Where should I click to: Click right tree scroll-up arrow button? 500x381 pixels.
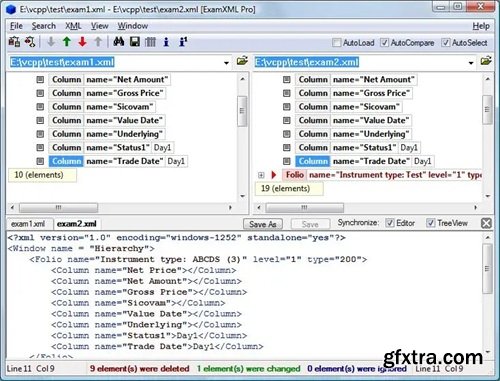(488, 79)
